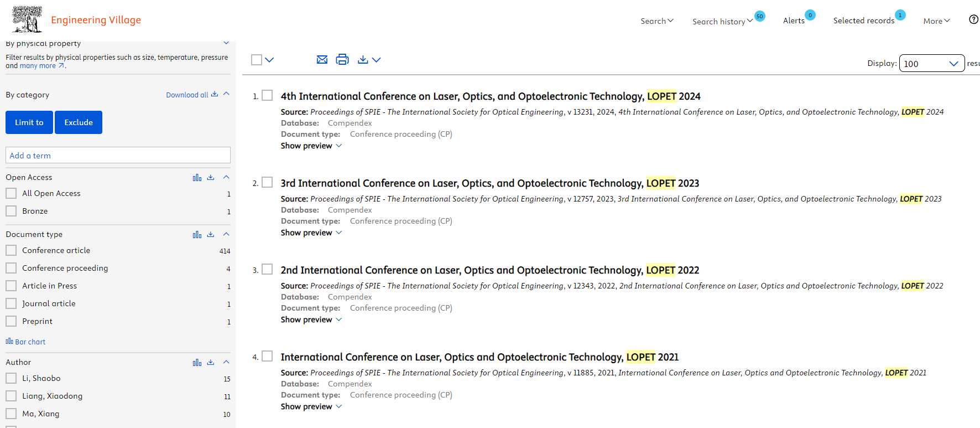Expand Show preview for LOPET 2021

click(x=311, y=406)
